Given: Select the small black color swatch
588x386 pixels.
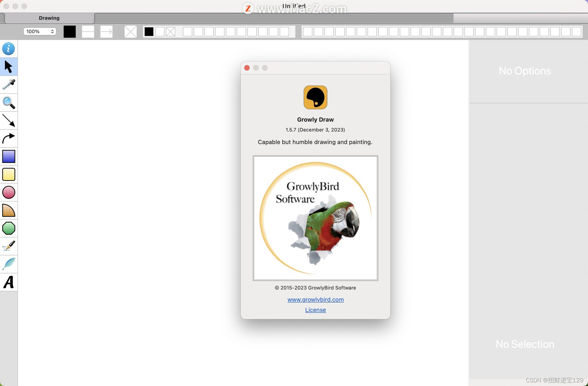Looking at the screenshot, I should tap(149, 32).
